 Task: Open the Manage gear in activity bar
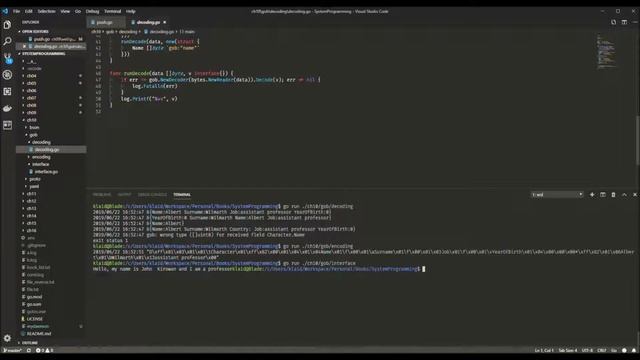[x=7, y=338]
